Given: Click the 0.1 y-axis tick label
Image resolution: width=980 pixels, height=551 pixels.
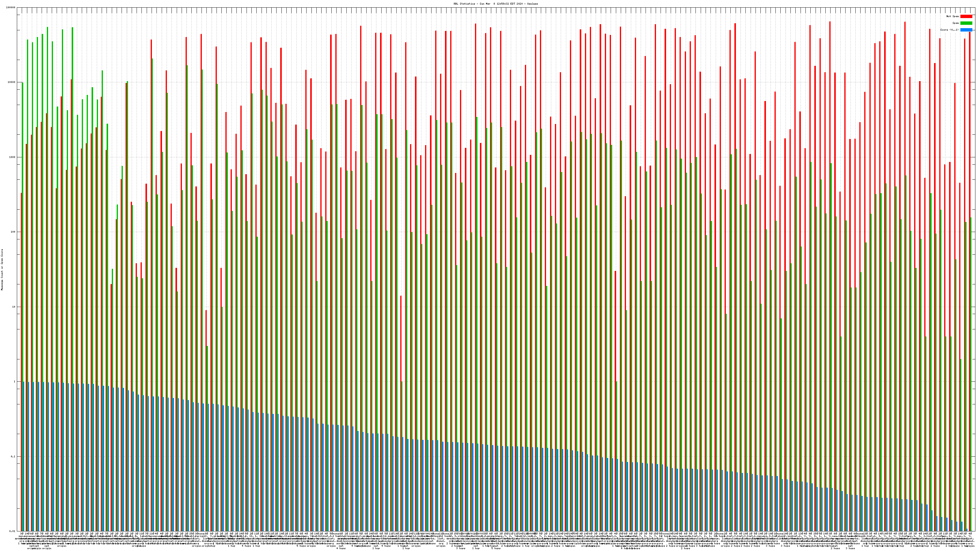Looking at the screenshot, I should pyautogui.click(x=13, y=457).
